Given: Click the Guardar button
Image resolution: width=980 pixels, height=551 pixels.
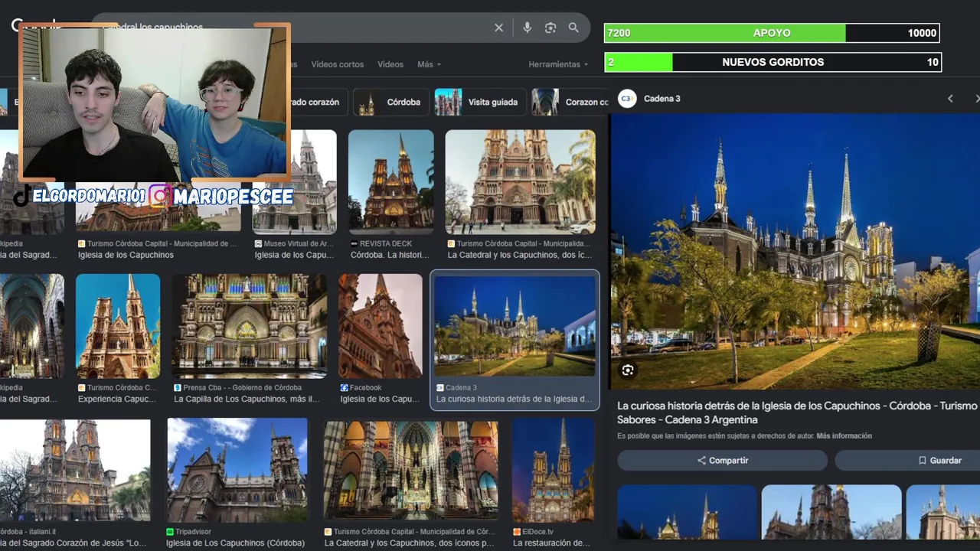Looking at the screenshot, I should [907, 461].
